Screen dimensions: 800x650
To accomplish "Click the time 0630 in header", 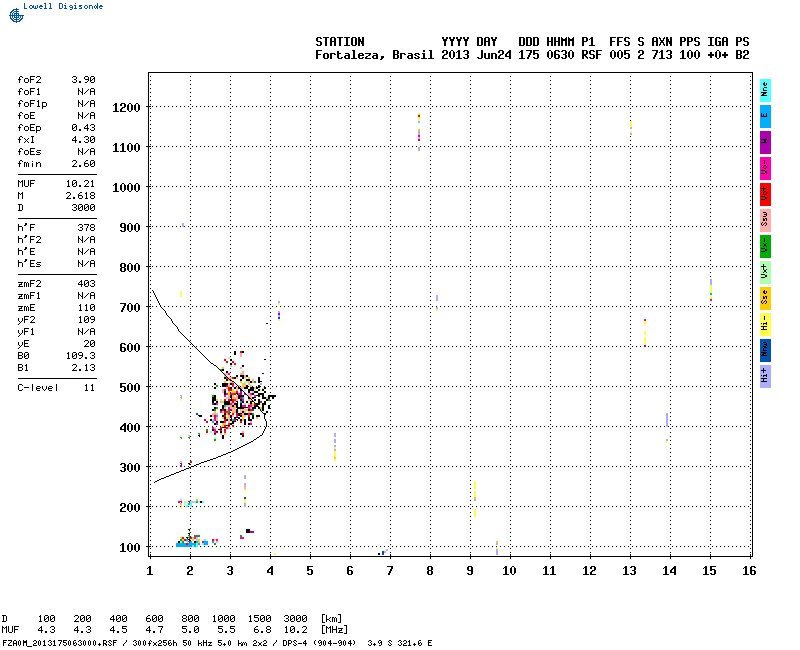I will 560,55.
